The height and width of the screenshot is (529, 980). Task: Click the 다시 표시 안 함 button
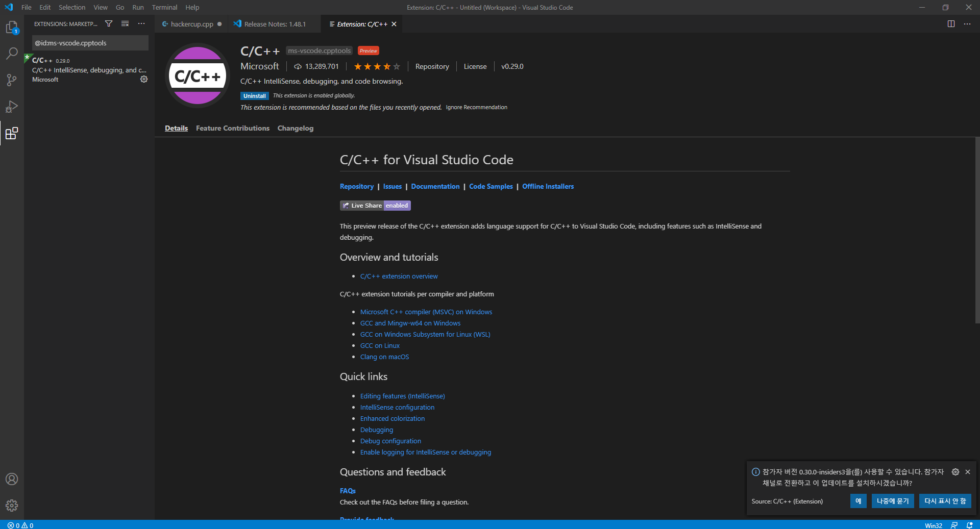(945, 501)
